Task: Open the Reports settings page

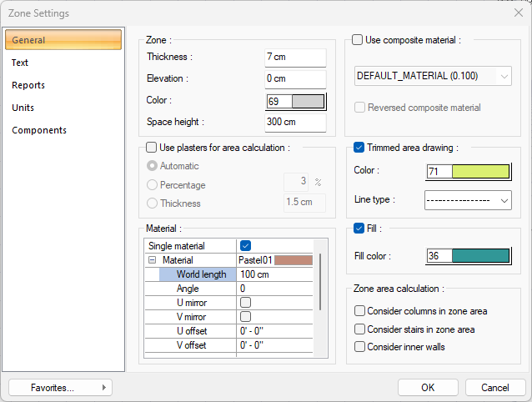Action: 28,85
